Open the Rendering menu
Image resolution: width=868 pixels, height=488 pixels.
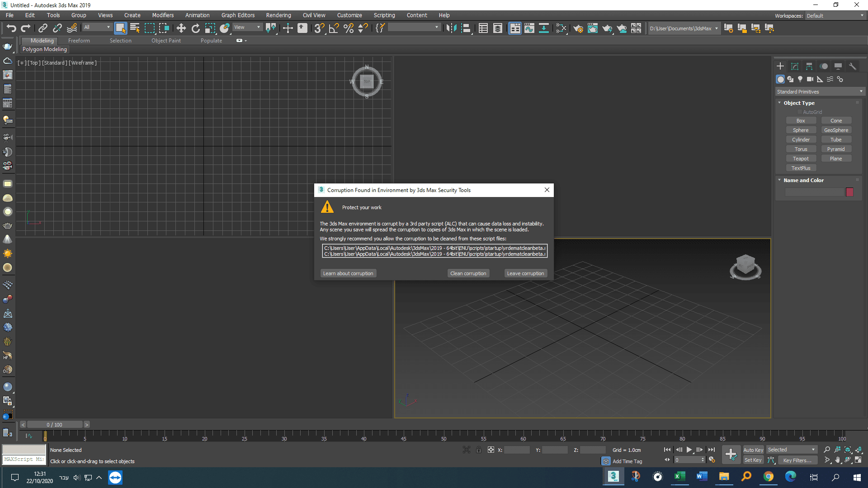[278, 15]
